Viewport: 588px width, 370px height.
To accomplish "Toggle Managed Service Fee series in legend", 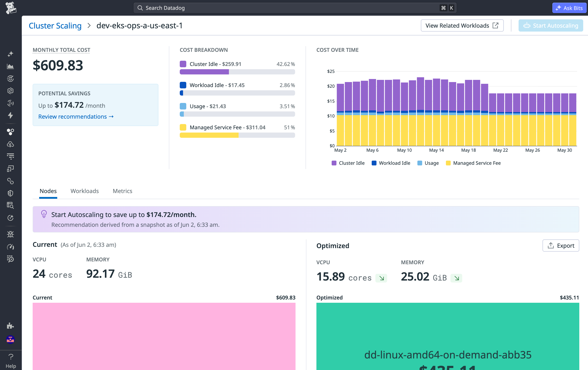I will point(473,163).
